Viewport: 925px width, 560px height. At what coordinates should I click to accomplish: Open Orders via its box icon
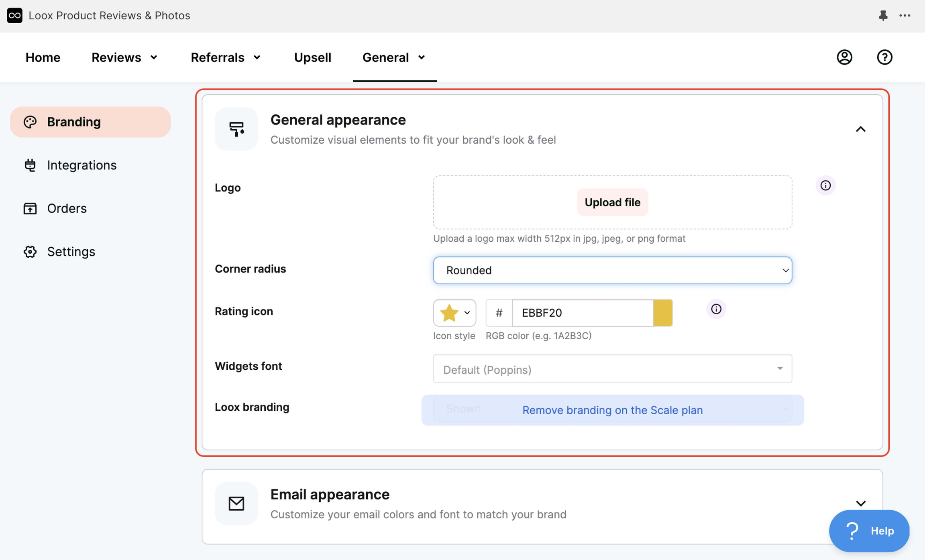click(30, 208)
